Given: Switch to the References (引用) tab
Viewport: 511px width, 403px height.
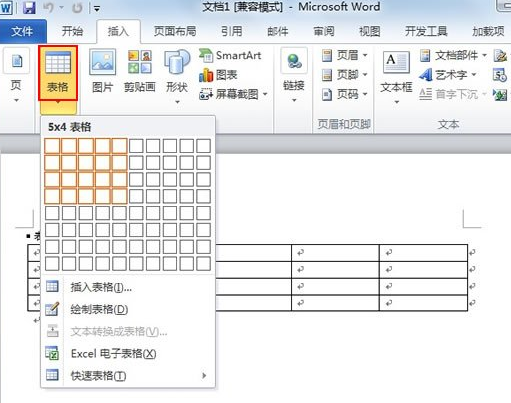Looking at the screenshot, I should 232,31.
